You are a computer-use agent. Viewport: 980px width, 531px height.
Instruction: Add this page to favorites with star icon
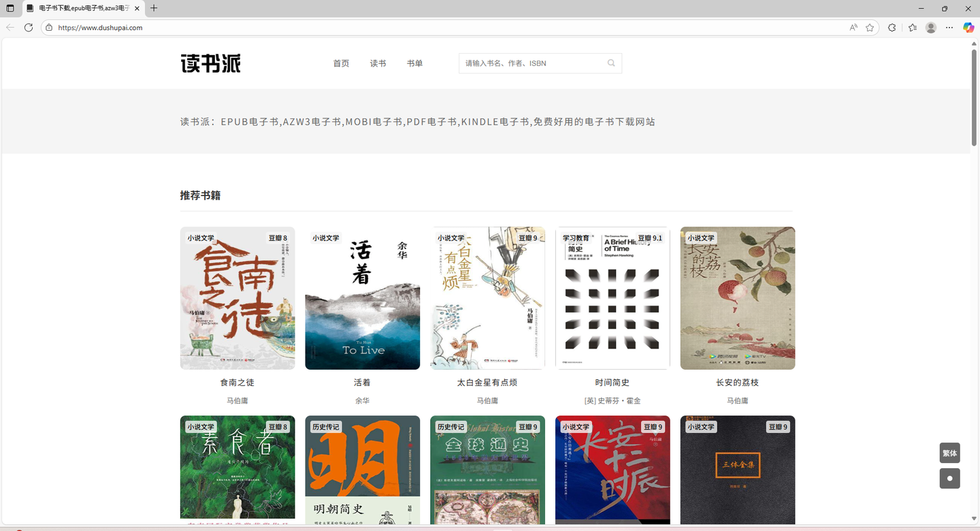click(870, 27)
